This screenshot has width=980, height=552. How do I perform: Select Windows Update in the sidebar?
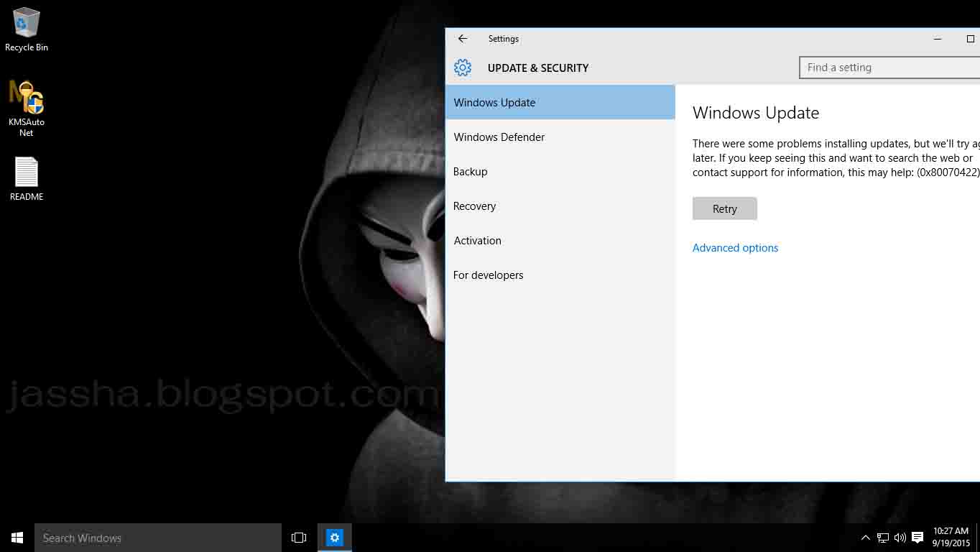pos(560,102)
